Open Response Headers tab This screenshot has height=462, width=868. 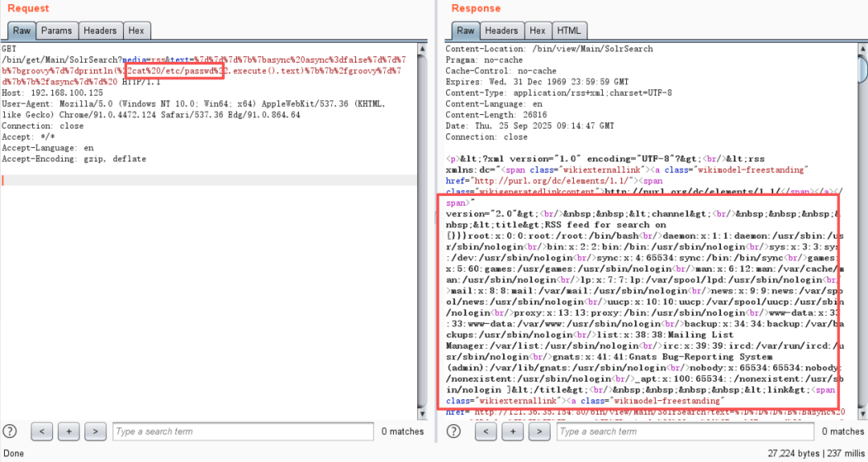point(501,31)
